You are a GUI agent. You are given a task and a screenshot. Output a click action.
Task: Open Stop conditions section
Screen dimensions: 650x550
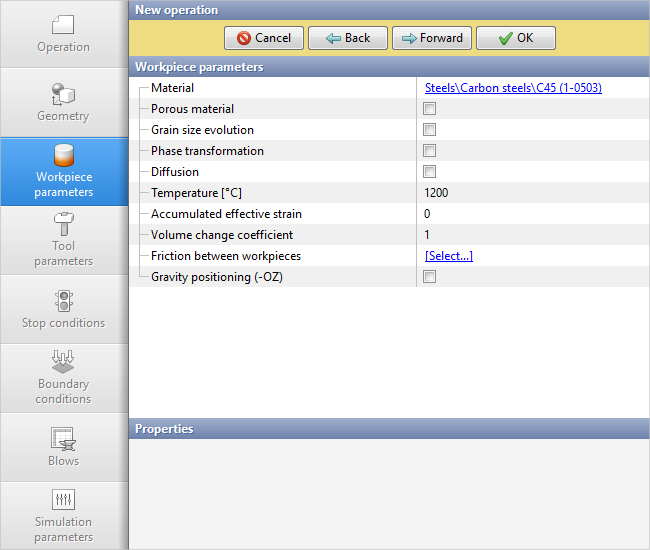click(x=63, y=309)
